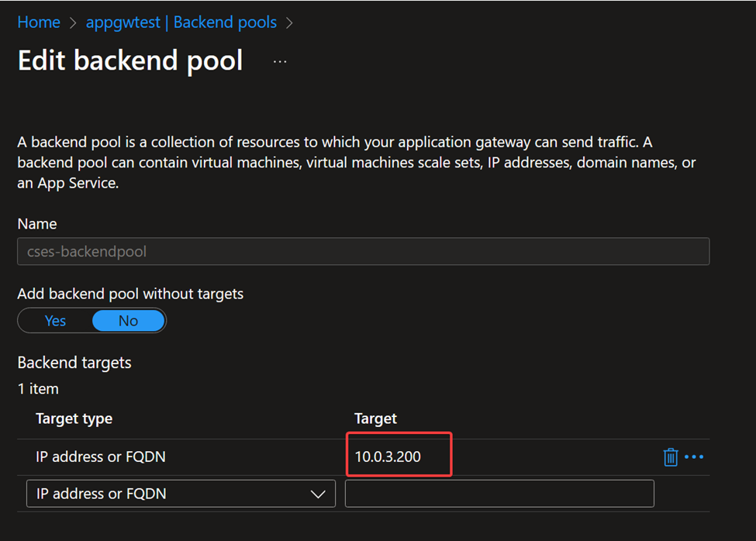This screenshot has width=756, height=541.
Task: Click the breadcrumb chevron after Backend pools
Action: (289, 23)
